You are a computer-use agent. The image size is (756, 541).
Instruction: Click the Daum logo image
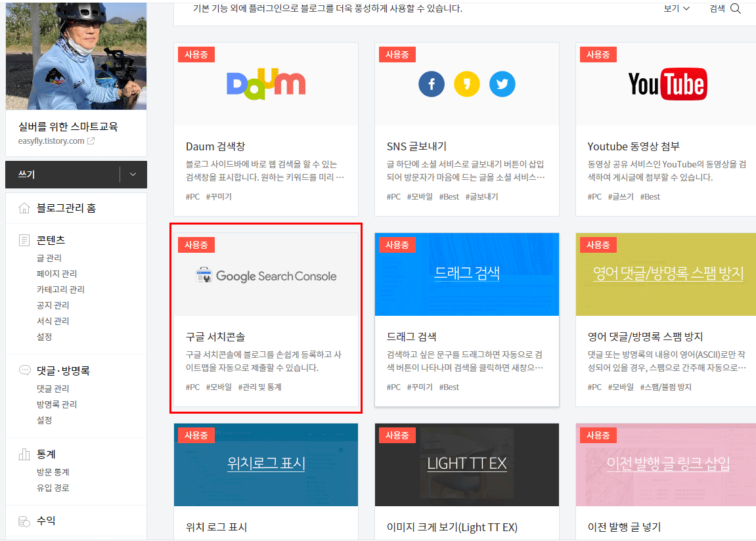pyautogui.click(x=265, y=84)
